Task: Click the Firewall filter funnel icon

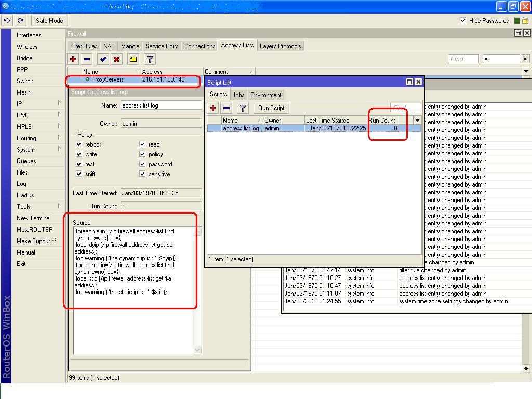Action: coord(150,59)
